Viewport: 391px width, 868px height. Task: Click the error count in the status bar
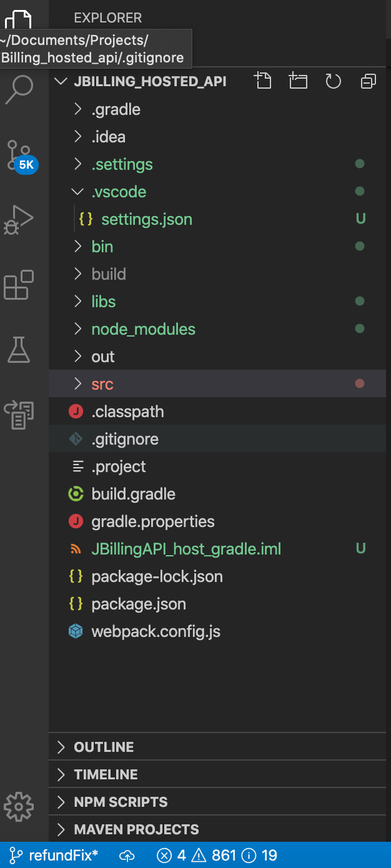tap(173, 855)
